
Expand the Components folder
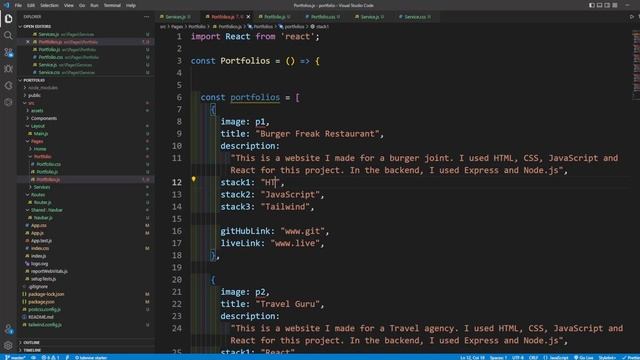tap(44, 118)
